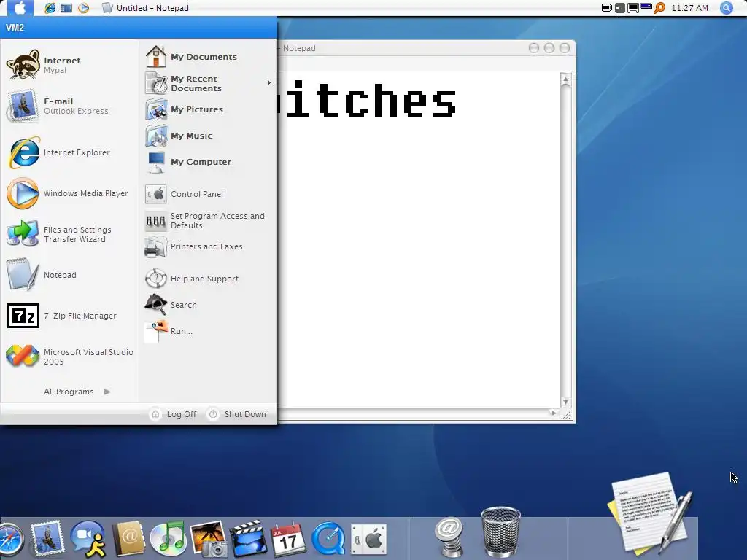Click the Safari compass dock icon
747x560 pixels.
coord(10,540)
